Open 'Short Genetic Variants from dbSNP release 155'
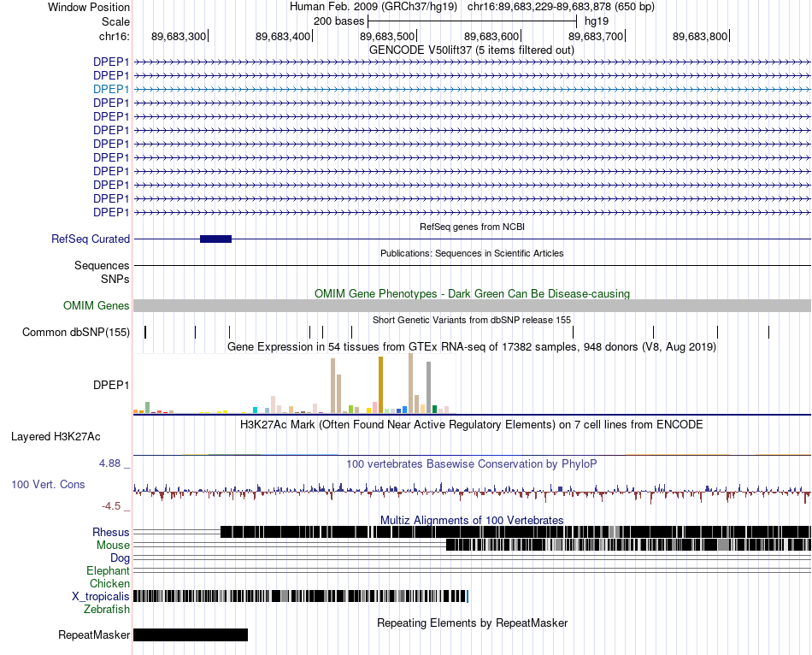The height and width of the screenshot is (655, 812). 472,321
